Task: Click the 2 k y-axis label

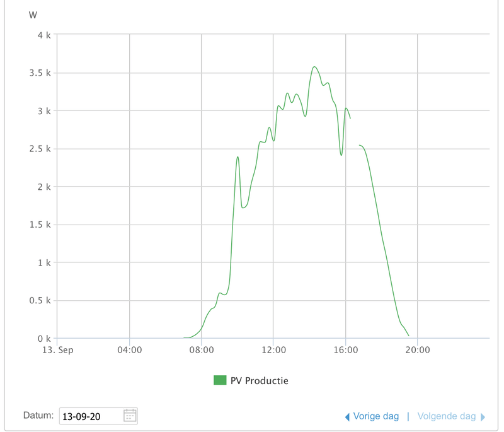Action: (44, 187)
